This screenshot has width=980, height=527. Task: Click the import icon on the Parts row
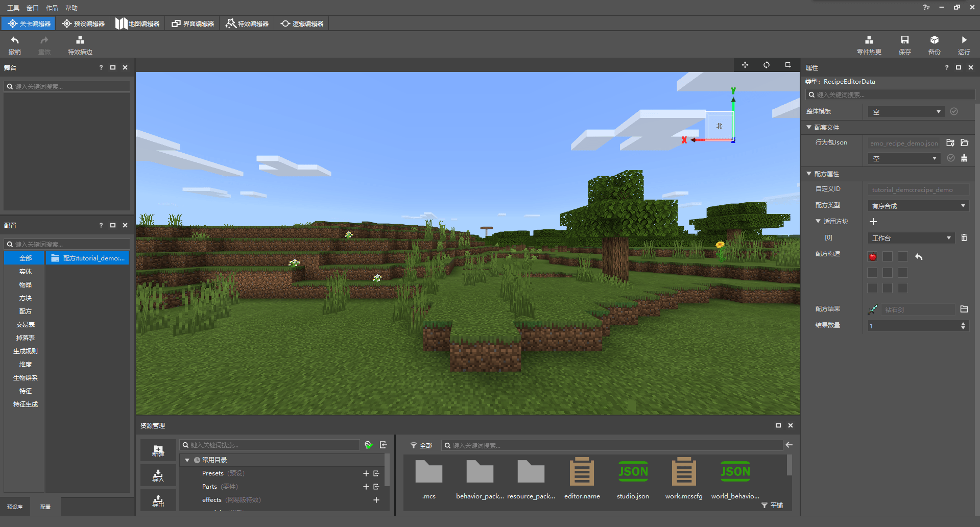pyautogui.click(x=376, y=487)
